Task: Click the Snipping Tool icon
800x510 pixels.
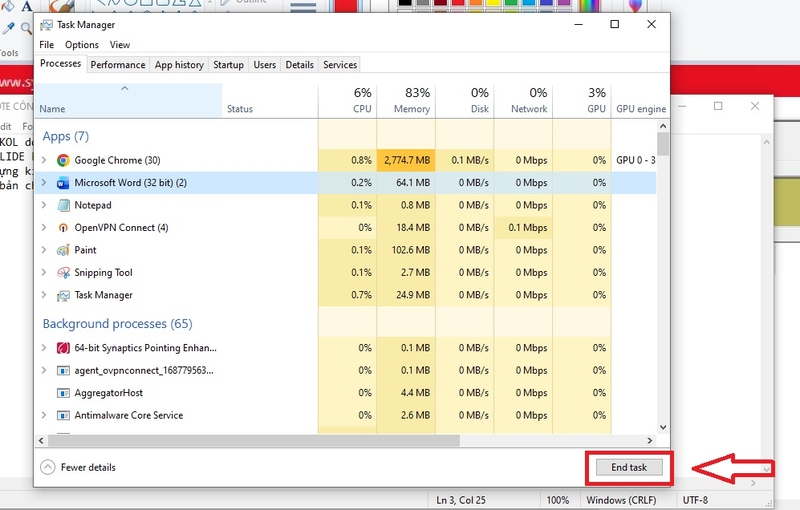Action: point(63,272)
